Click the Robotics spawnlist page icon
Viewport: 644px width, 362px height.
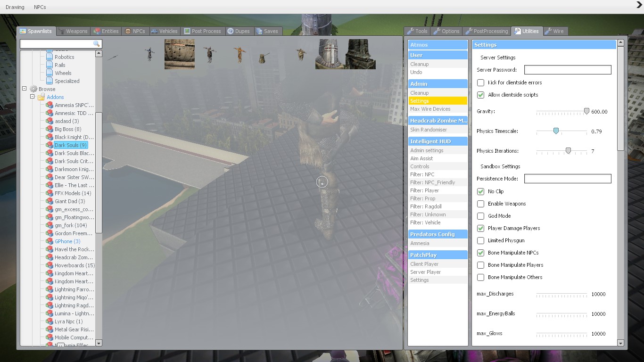(x=50, y=57)
